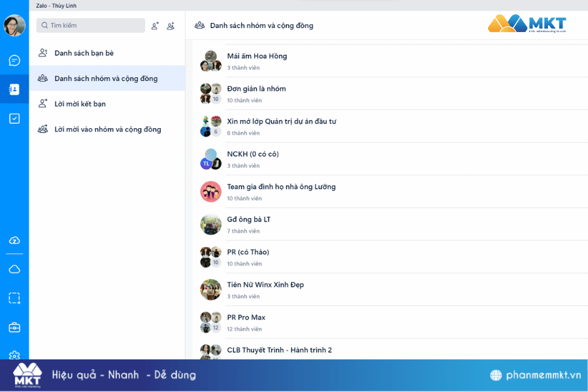Click Xin mở lớp Quản trị group avatar

pos(211,126)
